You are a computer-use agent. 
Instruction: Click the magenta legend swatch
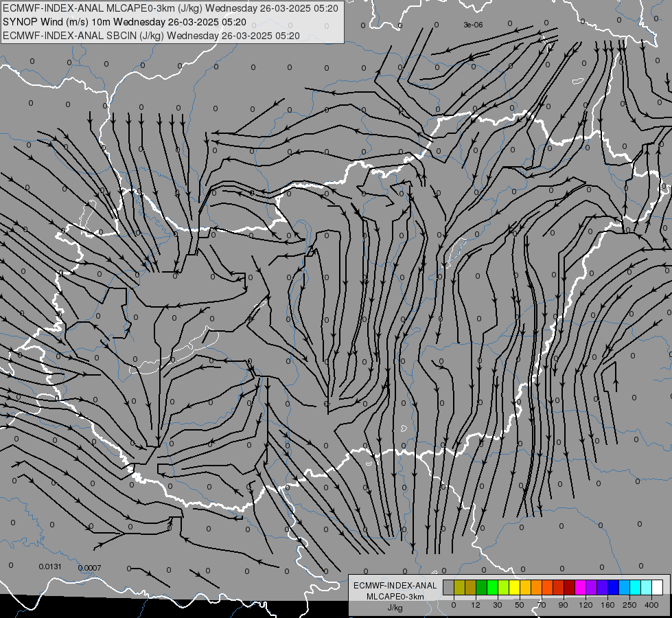tap(581, 587)
